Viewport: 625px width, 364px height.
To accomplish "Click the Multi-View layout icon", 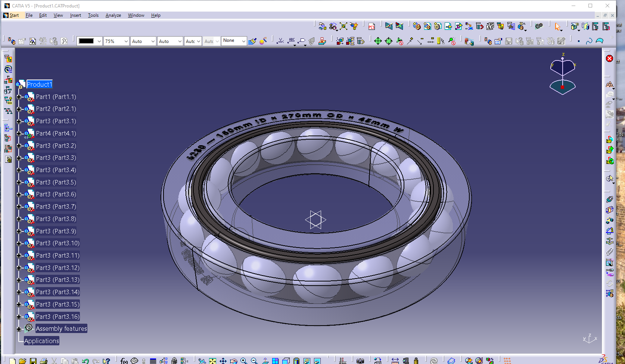I will 275,361.
